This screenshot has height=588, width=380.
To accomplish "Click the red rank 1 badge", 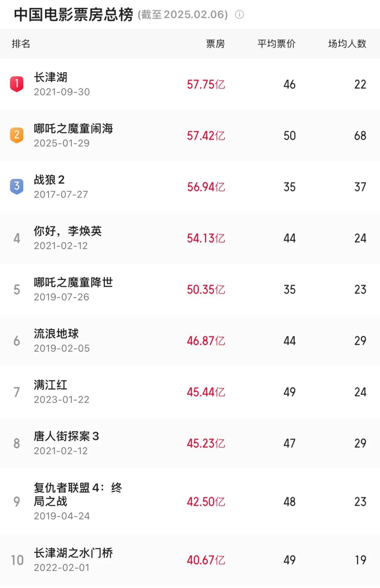I will click(x=17, y=84).
